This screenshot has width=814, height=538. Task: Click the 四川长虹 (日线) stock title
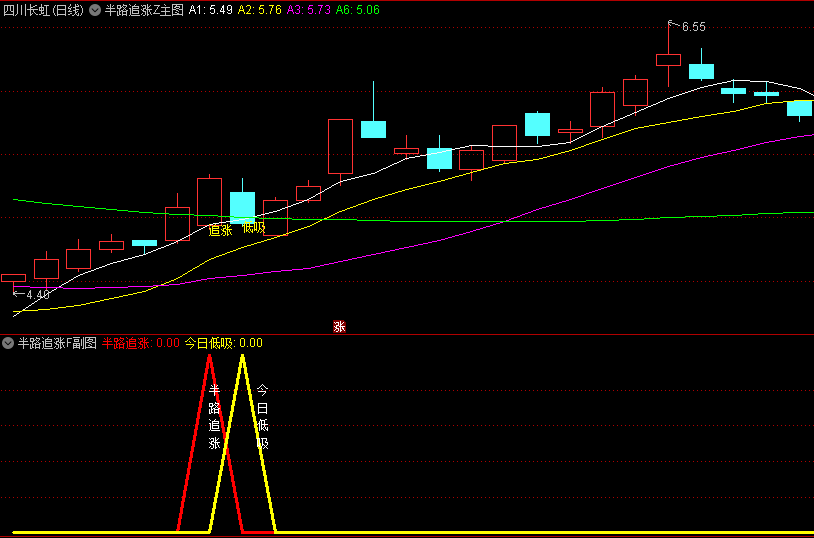click(43, 9)
